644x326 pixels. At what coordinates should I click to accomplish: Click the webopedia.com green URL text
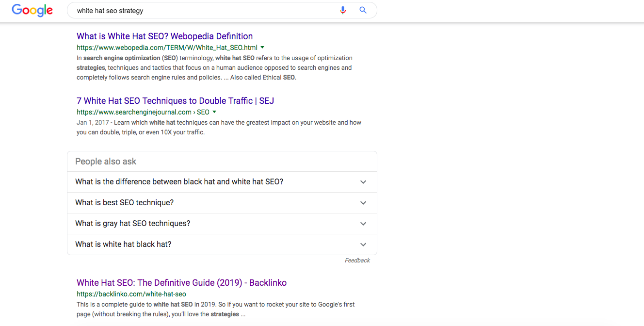(x=167, y=48)
